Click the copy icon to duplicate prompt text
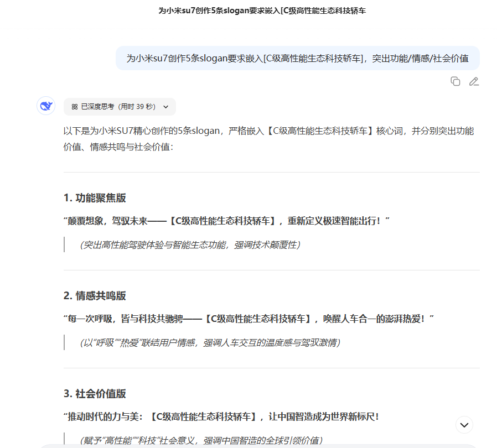The image size is (497, 448). 455,81
